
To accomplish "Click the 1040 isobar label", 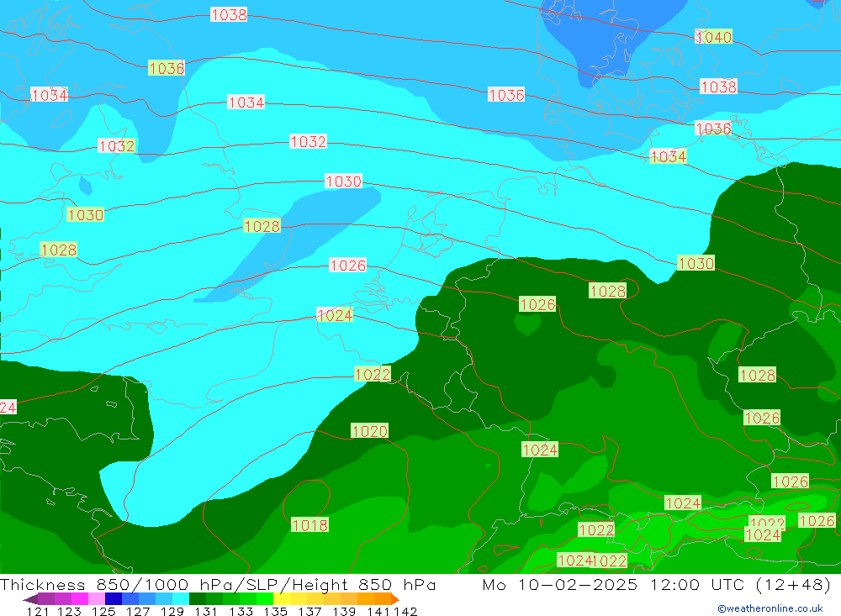I will (713, 37).
